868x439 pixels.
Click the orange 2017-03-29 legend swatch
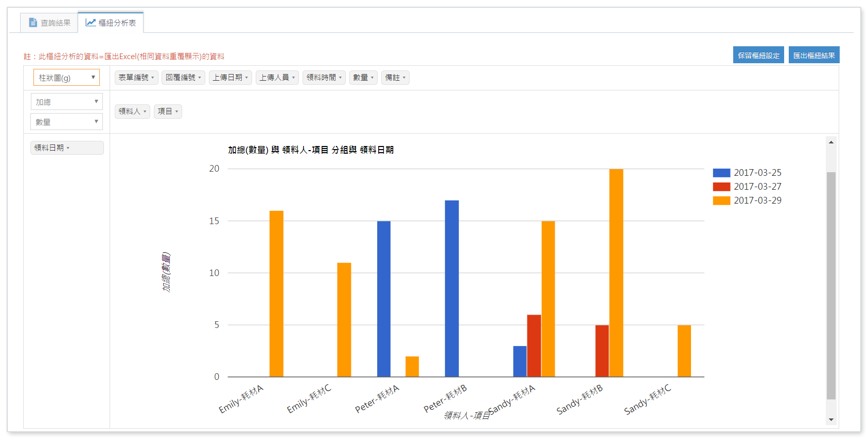coord(721,200)
